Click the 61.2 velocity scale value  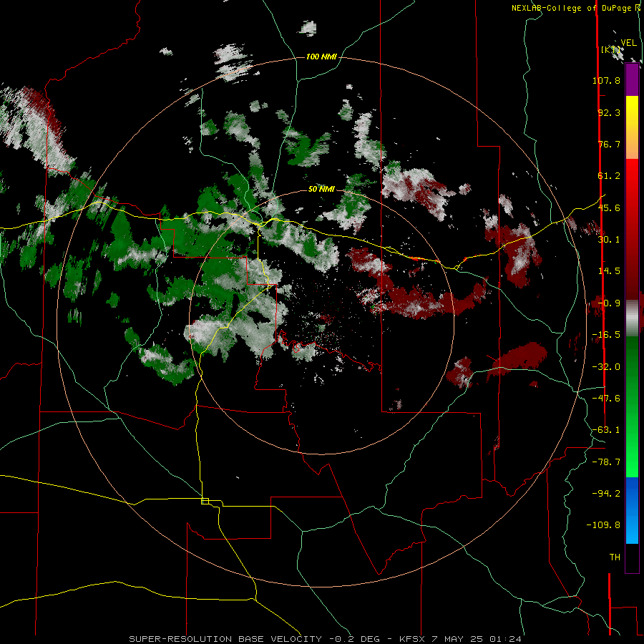[x=609, y=176]
